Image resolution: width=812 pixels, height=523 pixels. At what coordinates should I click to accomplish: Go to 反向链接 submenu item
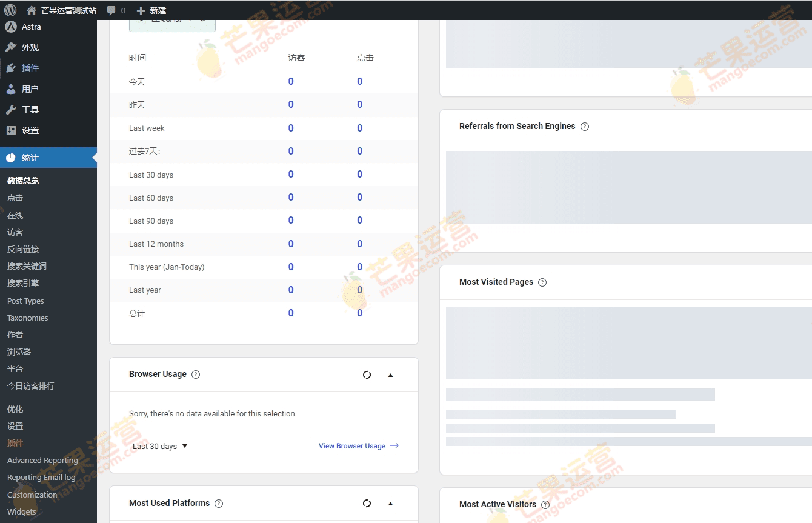click(x=23, y=249)
